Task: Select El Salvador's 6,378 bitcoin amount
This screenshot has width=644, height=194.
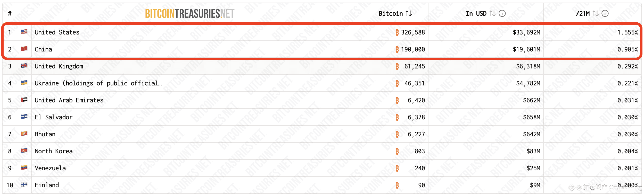Action: click(x=416, y=117)
